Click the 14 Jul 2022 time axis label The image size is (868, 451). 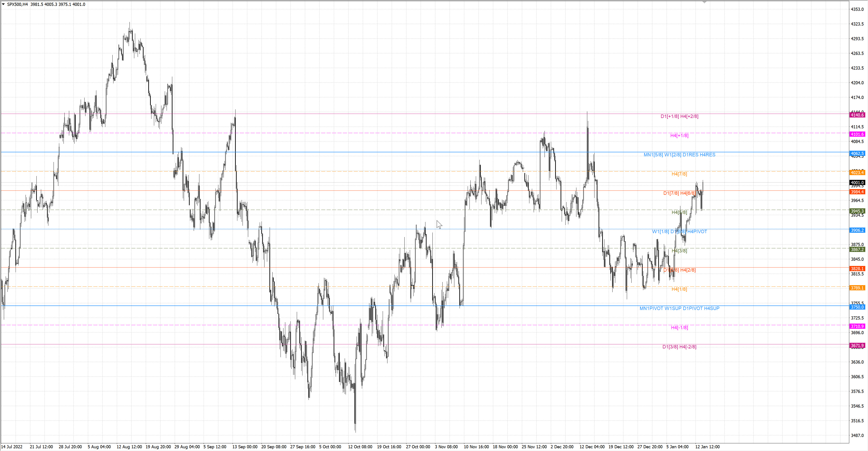12,447
